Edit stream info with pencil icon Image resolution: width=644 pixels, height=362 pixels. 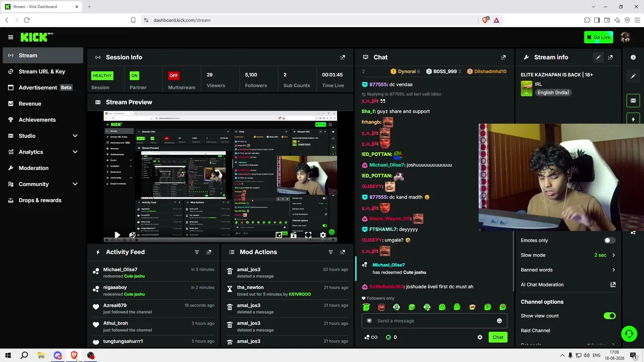click(598, 57)
